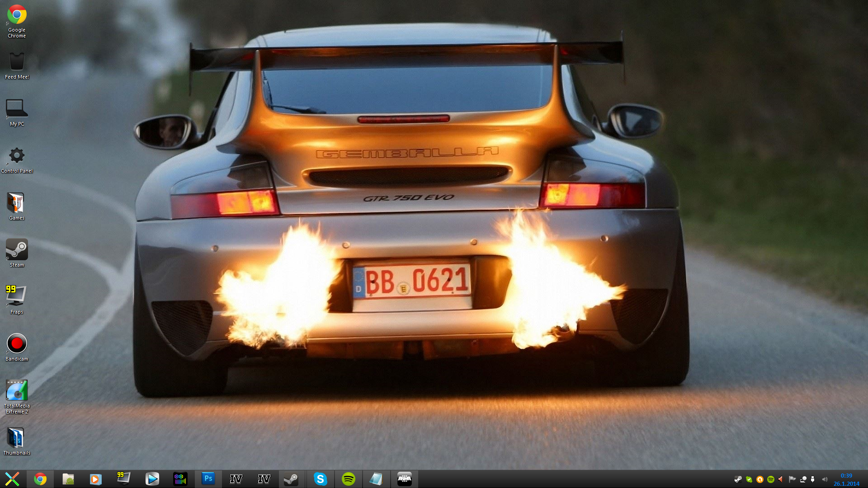Click the green Skype status tray icon
The width and height of the screenshot is (868, 488).
pos(749,479)
